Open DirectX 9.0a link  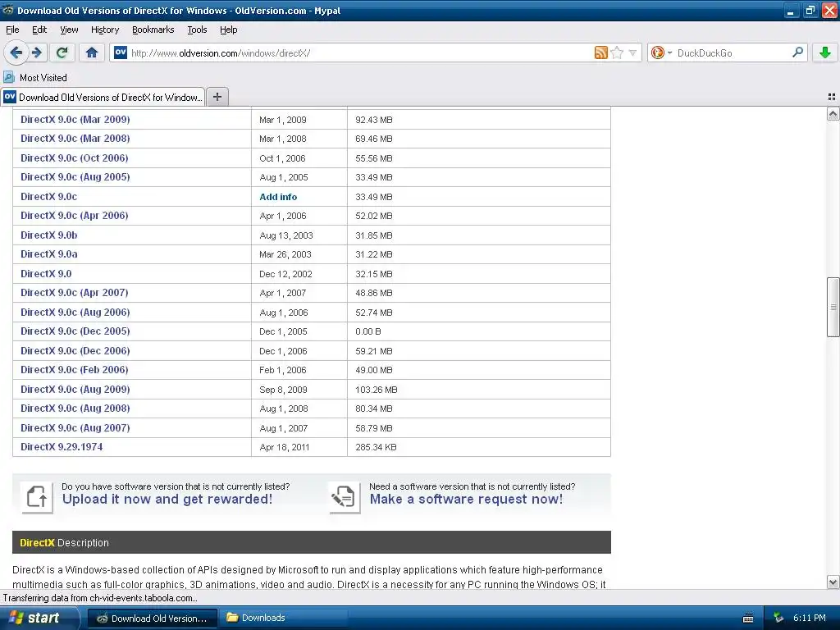[x=48, y=254]
